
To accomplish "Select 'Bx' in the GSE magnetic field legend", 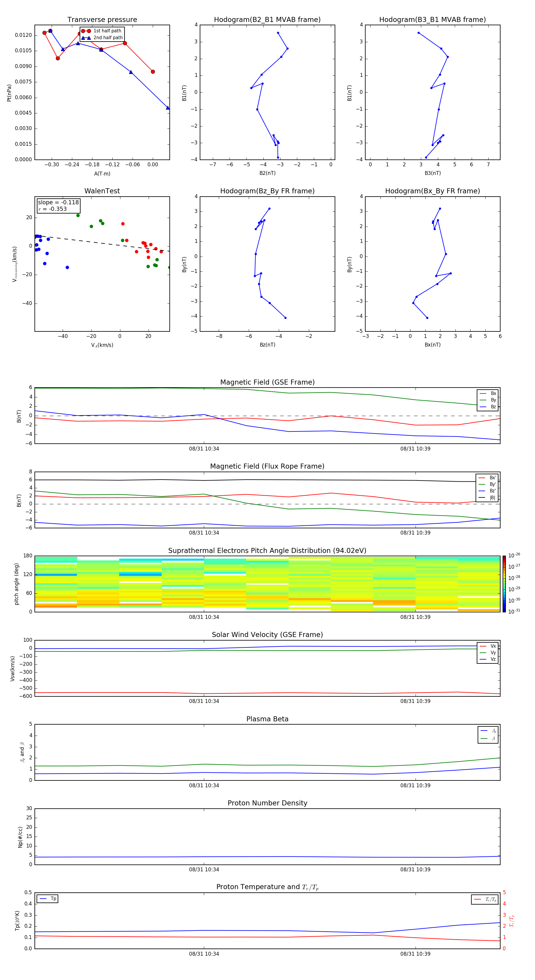I will tap(488, 393).
